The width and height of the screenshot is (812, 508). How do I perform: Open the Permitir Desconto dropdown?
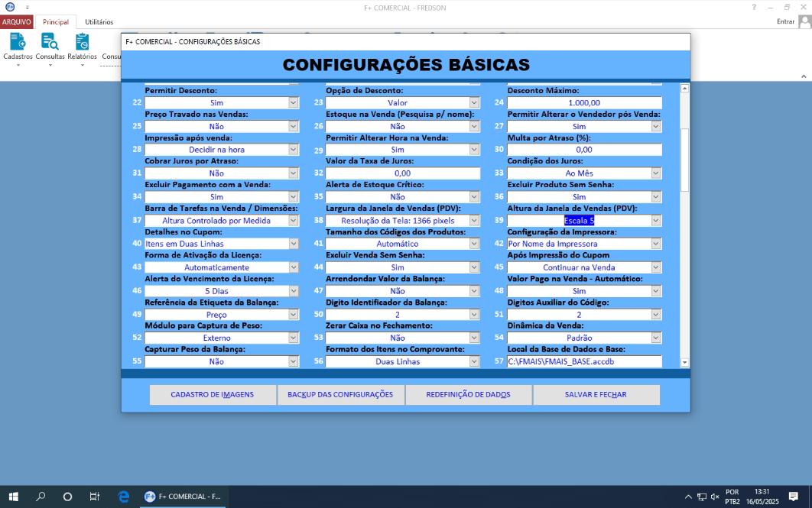coord(294,102)
